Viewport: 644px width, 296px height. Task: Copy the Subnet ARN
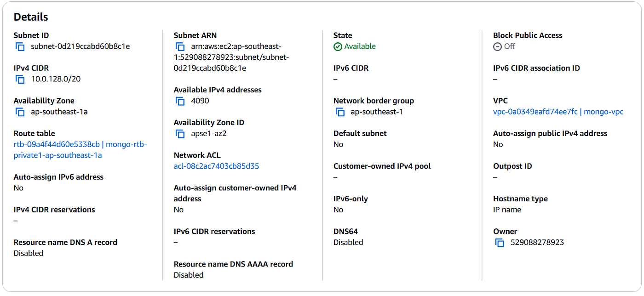180,46
